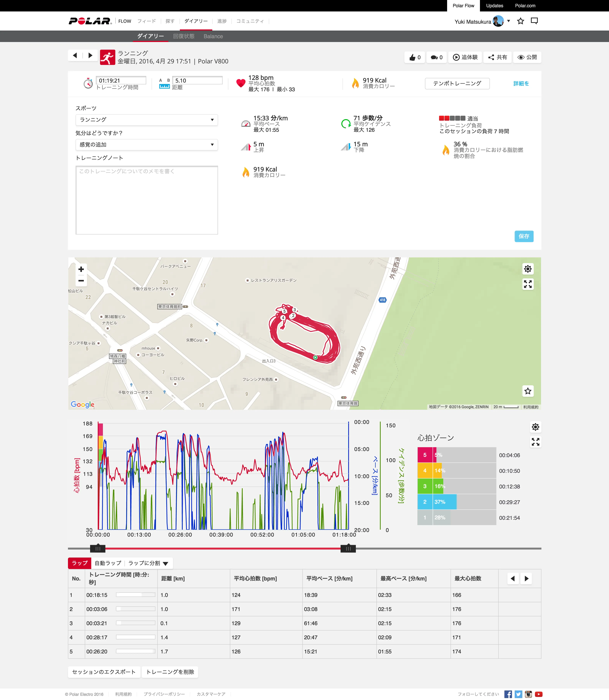Click the map settings gear icon
This screenshot has width=609, height=700.
(527, 269)
